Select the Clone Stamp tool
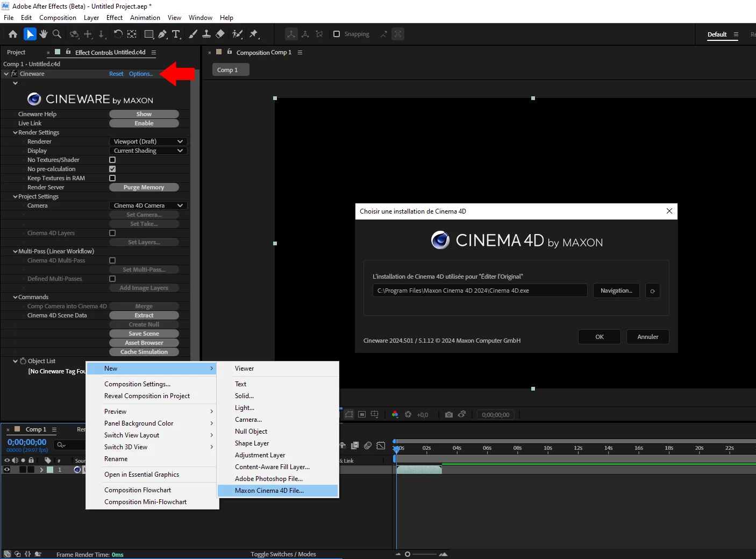Viewport: 756px width, 559px height. pos(206,34)
